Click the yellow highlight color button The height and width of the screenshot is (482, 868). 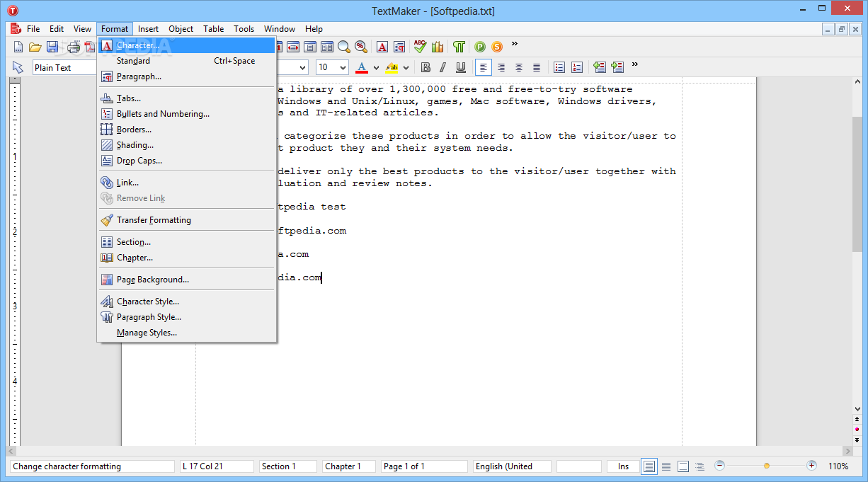point(392,67)
